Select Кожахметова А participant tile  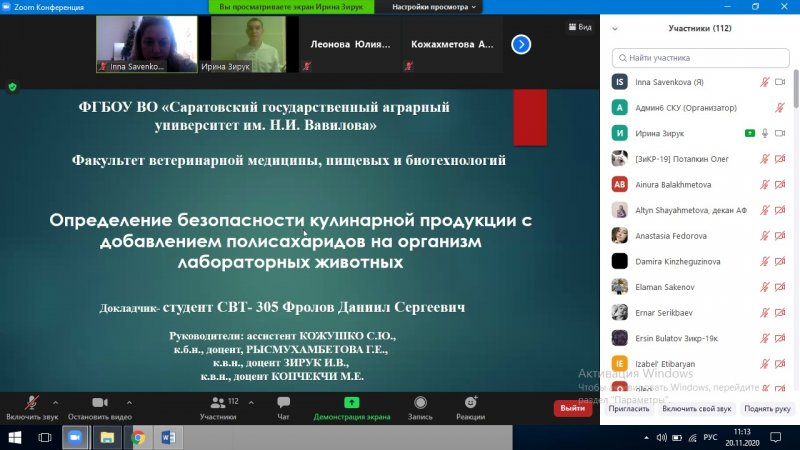click(452, 44)
